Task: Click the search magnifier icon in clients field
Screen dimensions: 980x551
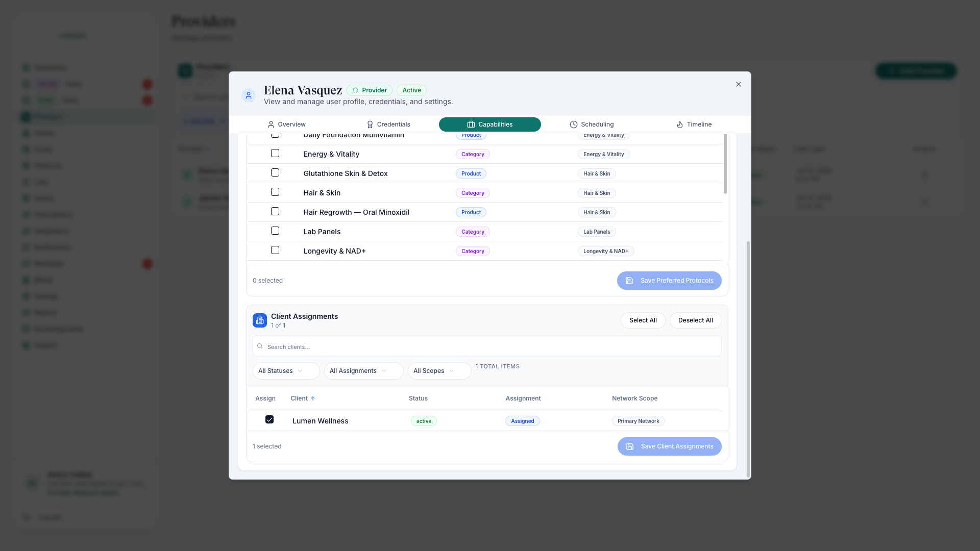Action: 260,346
